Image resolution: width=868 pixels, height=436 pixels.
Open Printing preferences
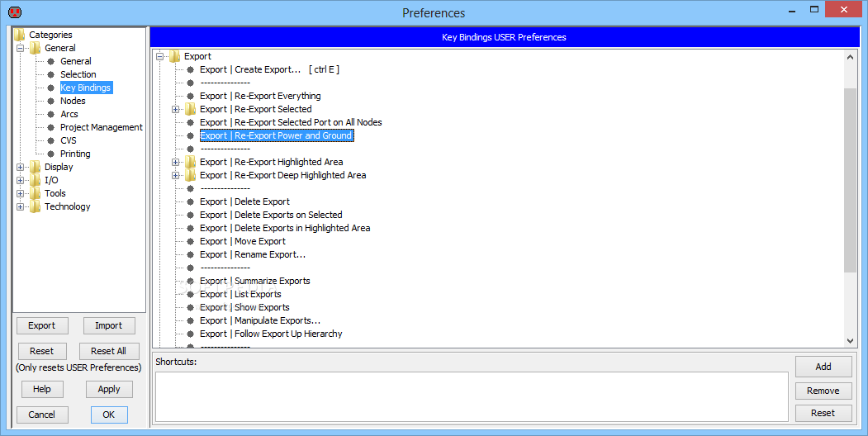point(75,154)
